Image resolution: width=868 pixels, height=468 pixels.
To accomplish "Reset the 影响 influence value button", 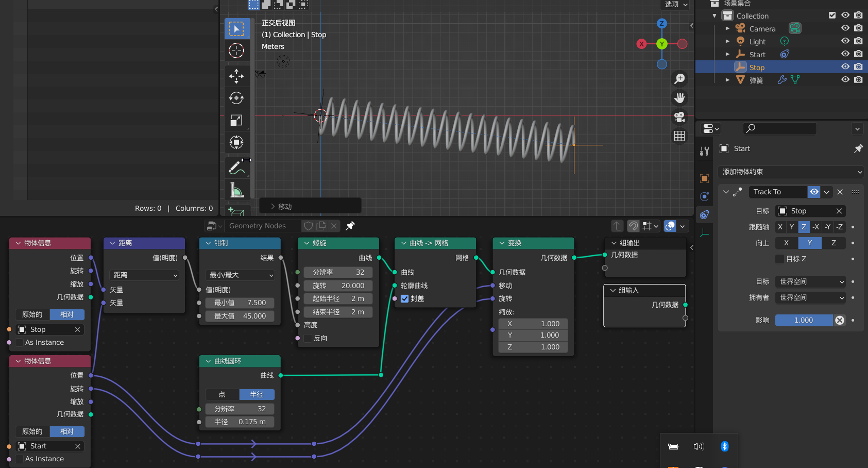I will [x=840, y=320].
